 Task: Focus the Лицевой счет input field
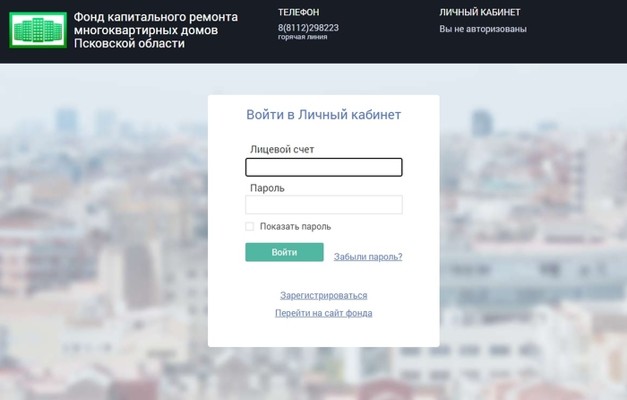[x=323, y=167]
